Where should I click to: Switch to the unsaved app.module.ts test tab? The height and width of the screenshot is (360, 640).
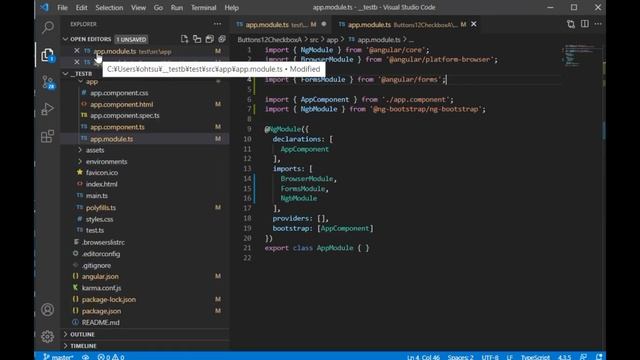click(x=282, y=24)
